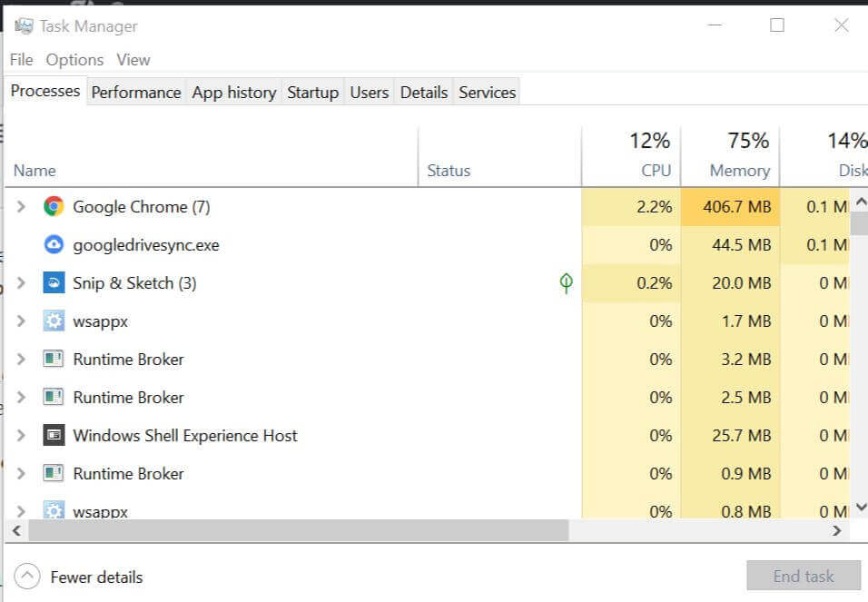868x602 pixels.
Task: Select the googledrivesync.exe cloud icon
Action: click(x=54, y=244)
